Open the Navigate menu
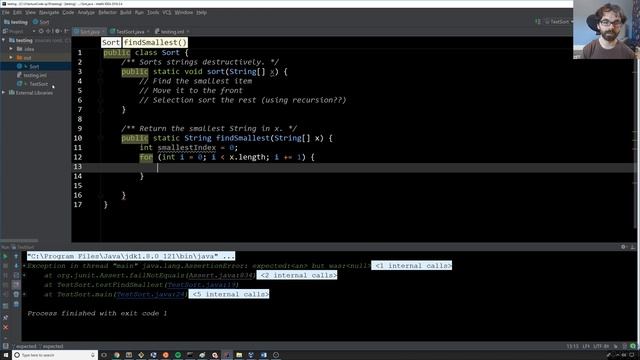640x360 pixels. (49, 13)
